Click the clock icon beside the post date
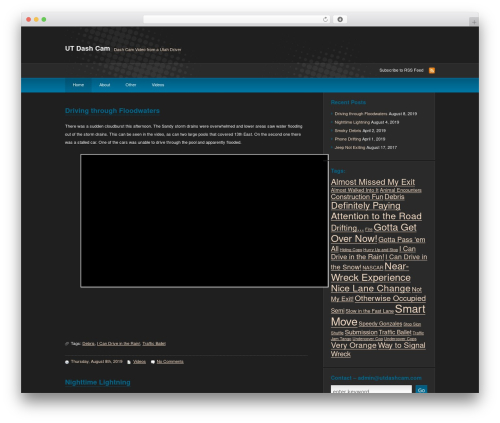The image size is (500, 423). click(67, 362)
